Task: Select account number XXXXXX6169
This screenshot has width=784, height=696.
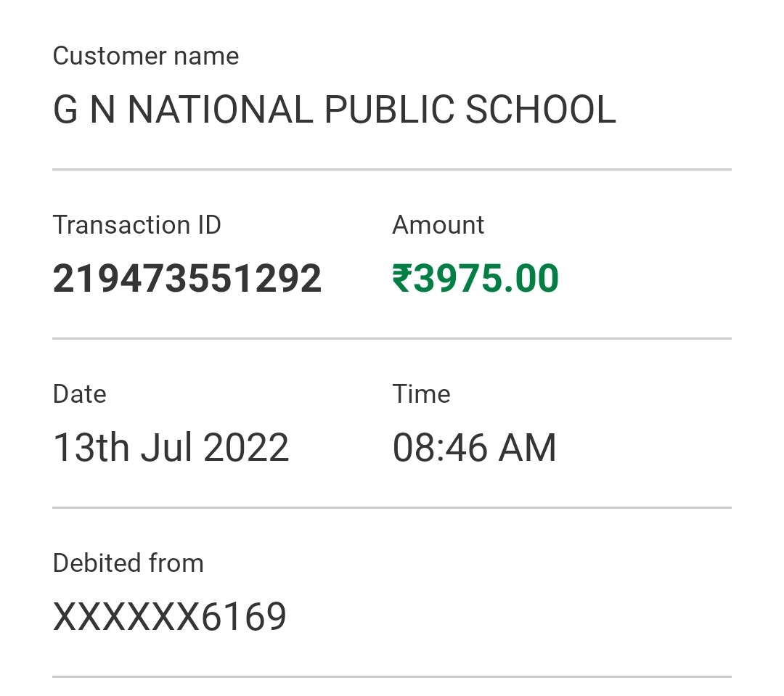Action: tap(169, 617)
